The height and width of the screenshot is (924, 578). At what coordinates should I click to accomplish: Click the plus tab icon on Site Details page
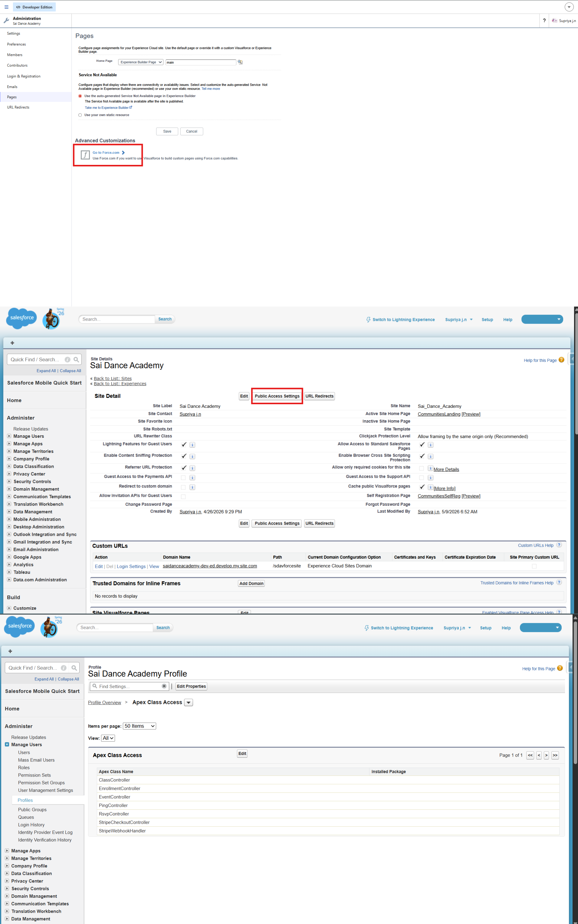[12, 343]
